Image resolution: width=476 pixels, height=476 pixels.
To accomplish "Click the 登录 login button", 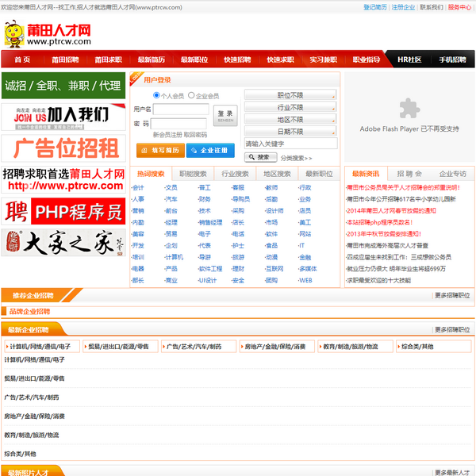I will coord(225,116).
